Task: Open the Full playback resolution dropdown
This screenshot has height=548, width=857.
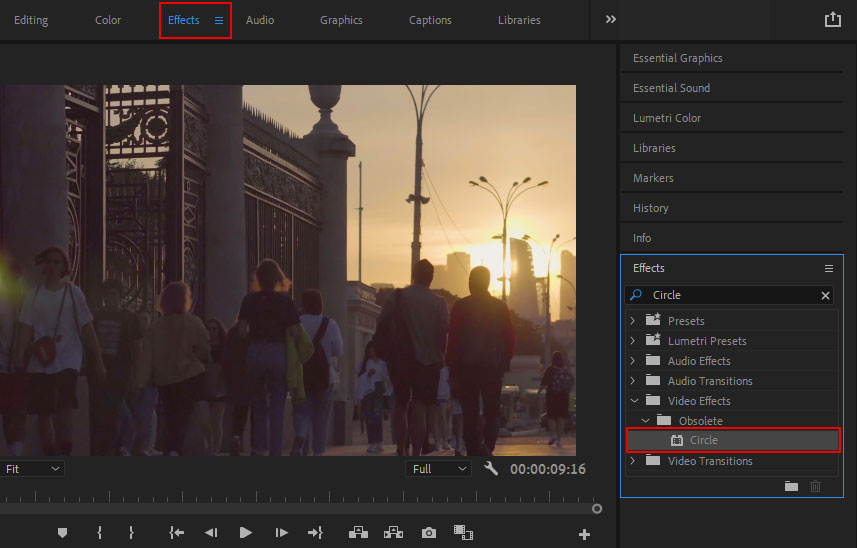Action: (439, 469)
